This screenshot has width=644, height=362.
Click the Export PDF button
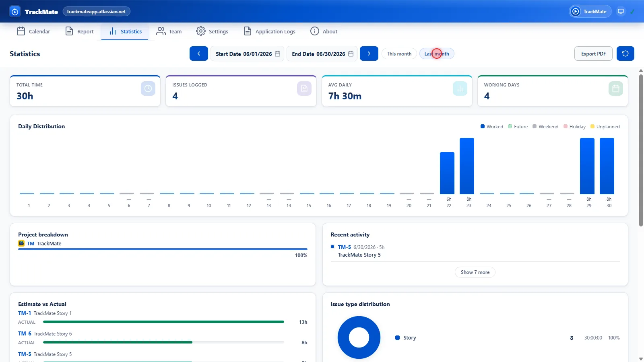pyautogui.click(x=593, y=53)
